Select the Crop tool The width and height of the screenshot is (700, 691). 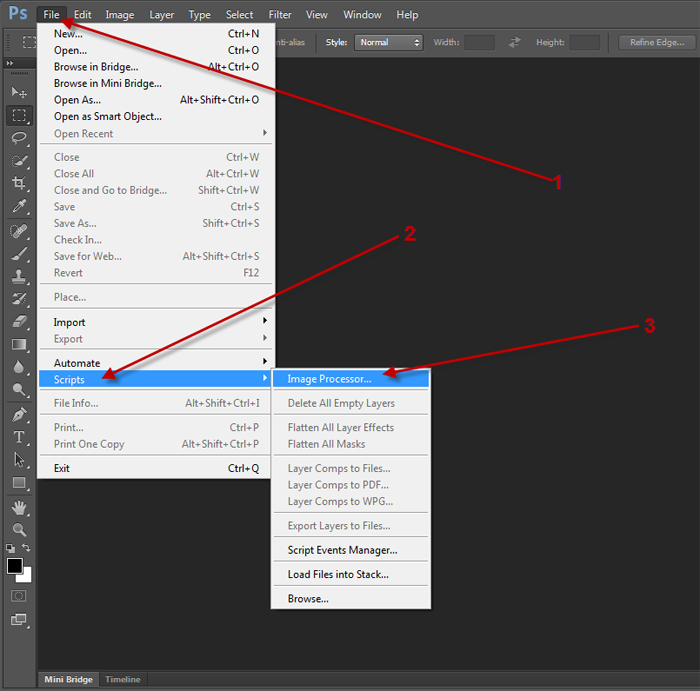[x=19, y=183]
